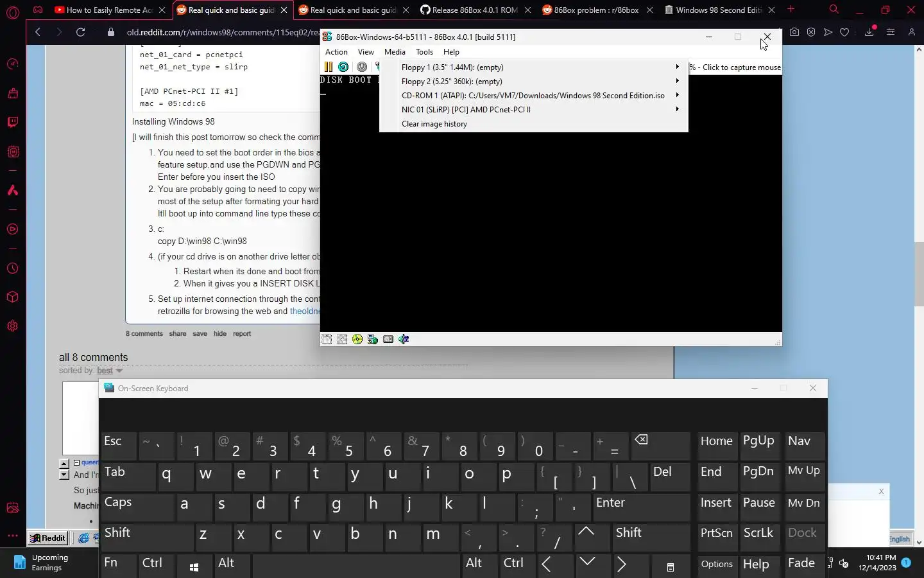Click the save link under Reddit post
The image size is (924, 578).
tap(200, 334)
